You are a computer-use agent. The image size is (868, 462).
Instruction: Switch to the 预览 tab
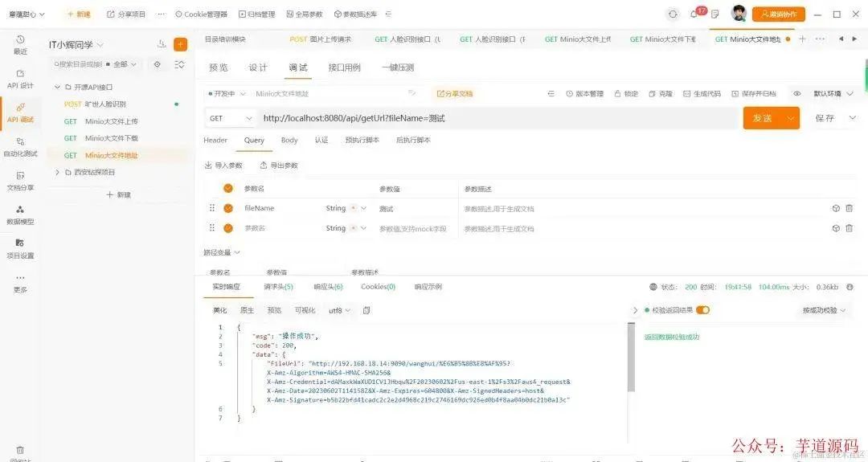tap(218, 67)
